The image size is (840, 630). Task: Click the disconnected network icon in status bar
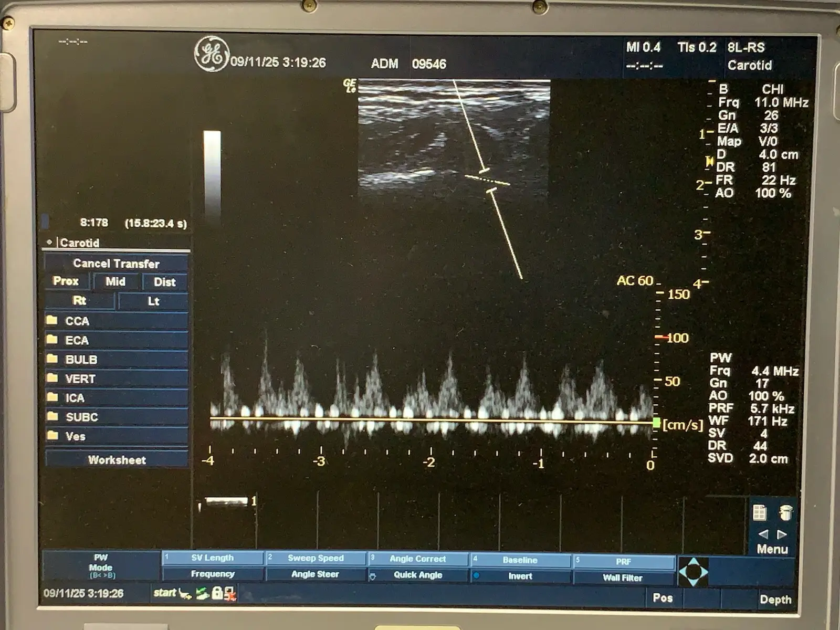point(230,594)
